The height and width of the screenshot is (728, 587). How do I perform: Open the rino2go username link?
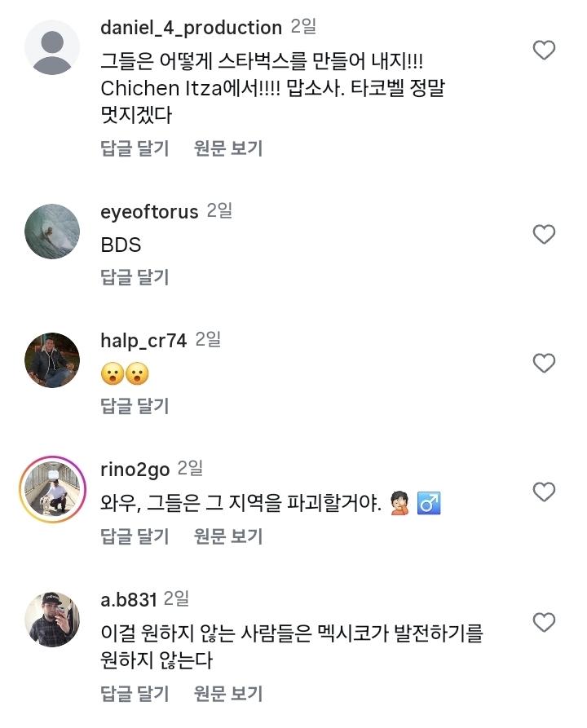coord(135,469)
